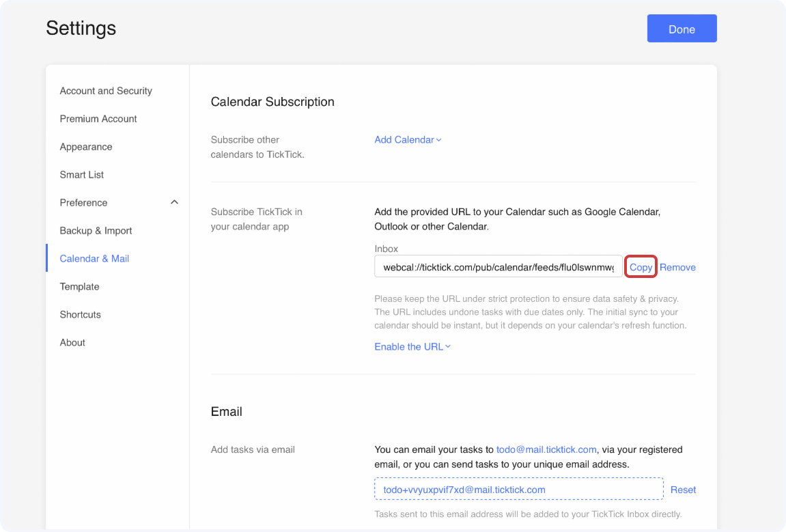Collapse the Preference section chevron
The image size is (786, 532).
(x=174, y=202)
